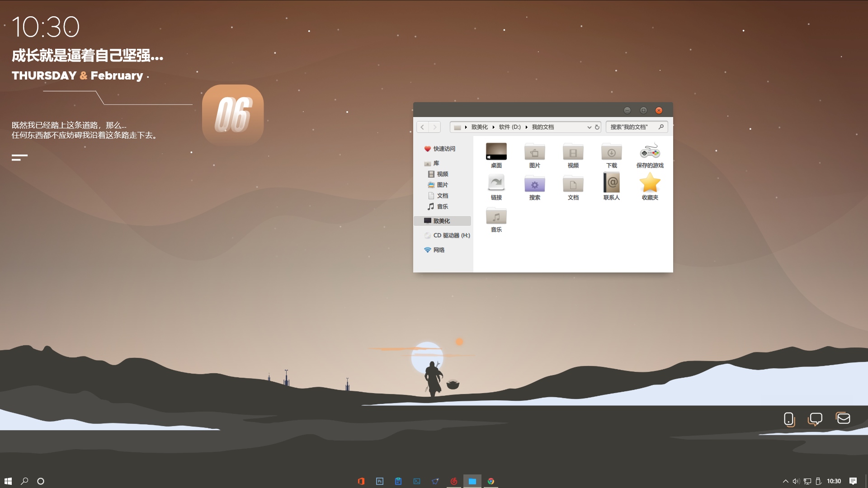This screenshot has width=868, height=488.
Task: Open the terminal app on taskbar
Action: click(x=417, y=481)
